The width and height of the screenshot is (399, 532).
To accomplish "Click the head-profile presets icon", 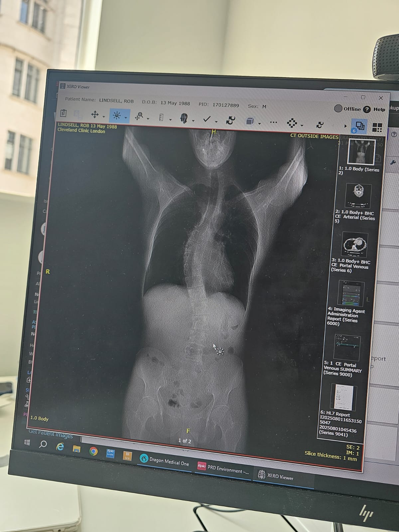I will (x=184, y=118).
